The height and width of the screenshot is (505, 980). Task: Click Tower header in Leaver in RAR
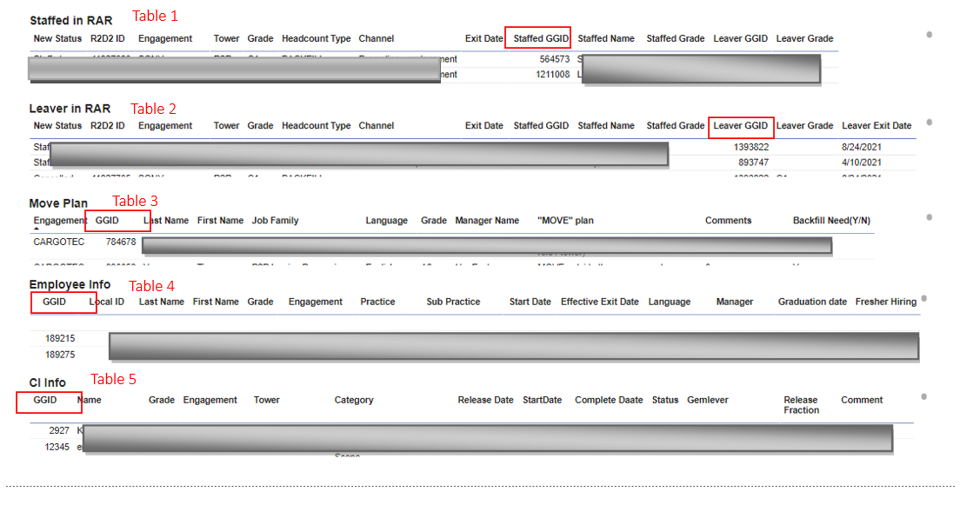point(226,126)
